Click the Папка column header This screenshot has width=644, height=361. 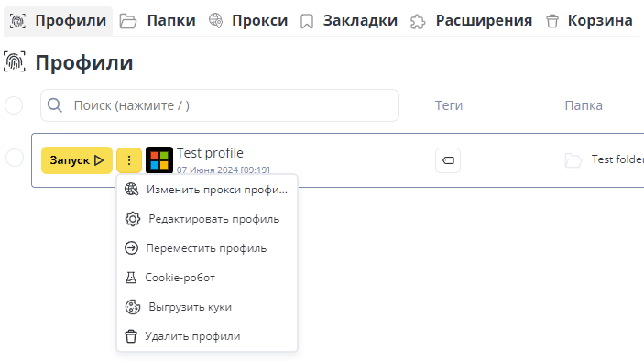(584, 105)
